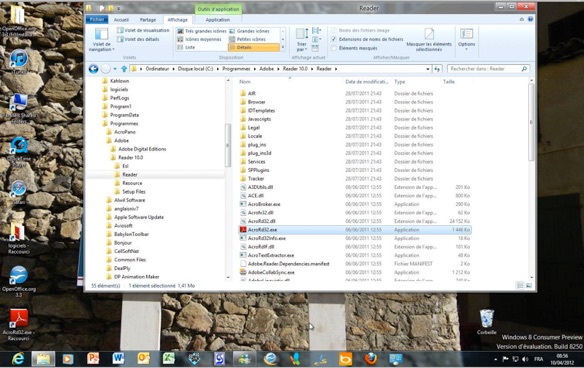Expand the layout gallery more arrow
This screenshot has height=368, width=584.
[283, 48]
